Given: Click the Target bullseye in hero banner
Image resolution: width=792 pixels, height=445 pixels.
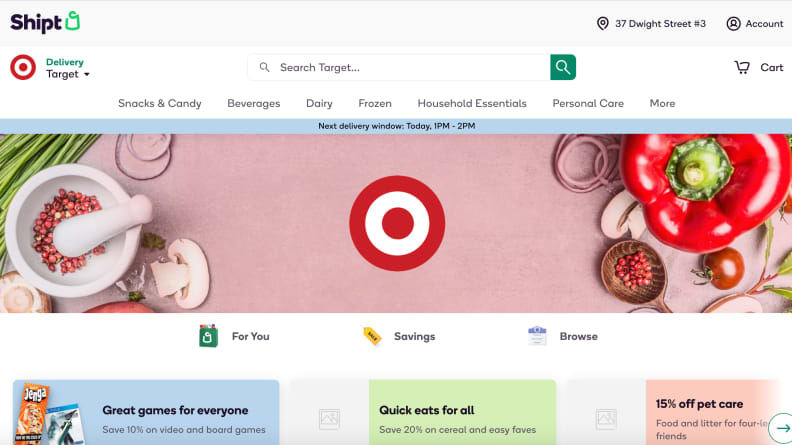Looking at the screenshot, I should [x=397, y=223].
